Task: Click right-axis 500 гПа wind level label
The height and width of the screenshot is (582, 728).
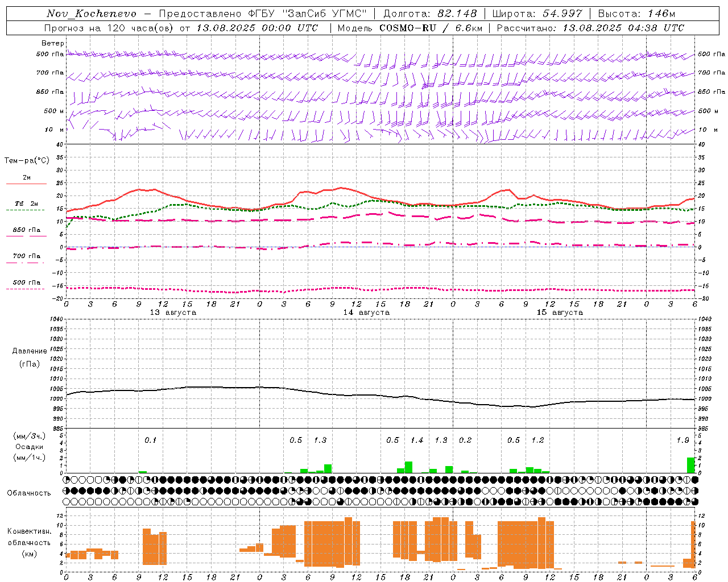Action: coord(712,55)
